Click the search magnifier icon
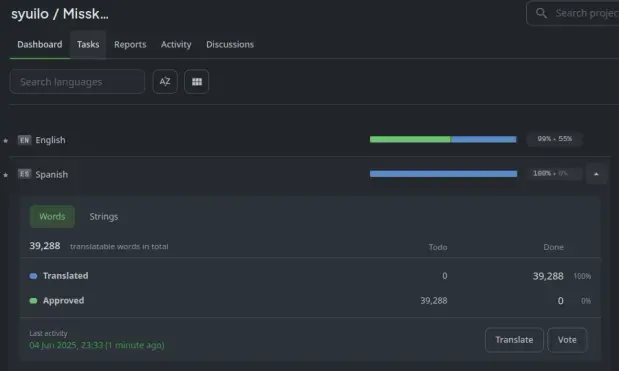The height and width of the screenshot is (371, 619). pos(541,13)
